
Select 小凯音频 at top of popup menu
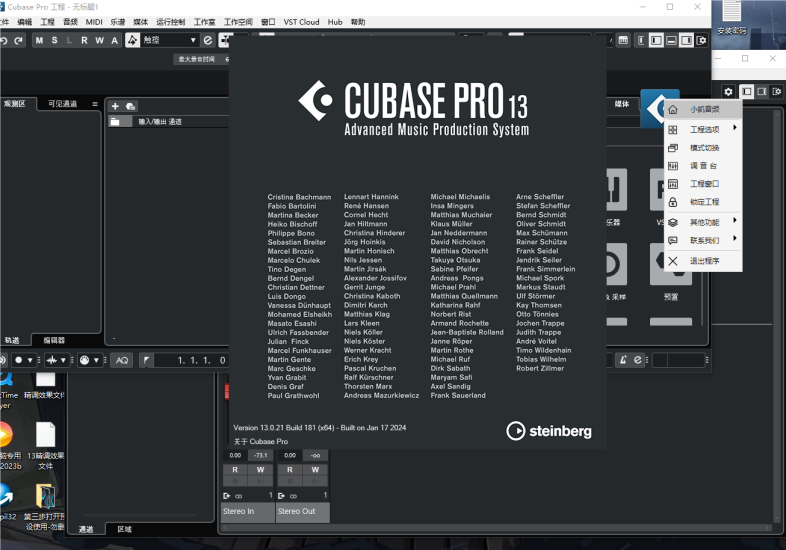(x=703, y=109)
